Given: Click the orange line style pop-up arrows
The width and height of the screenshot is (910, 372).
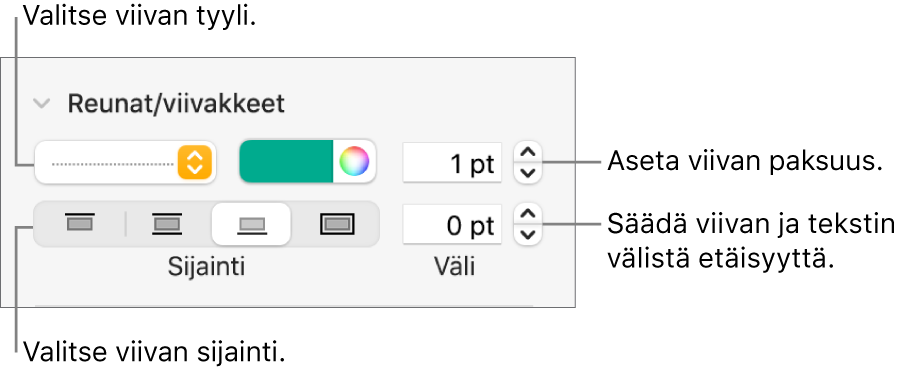Looking at the screenshot, I should click(195, 162).
